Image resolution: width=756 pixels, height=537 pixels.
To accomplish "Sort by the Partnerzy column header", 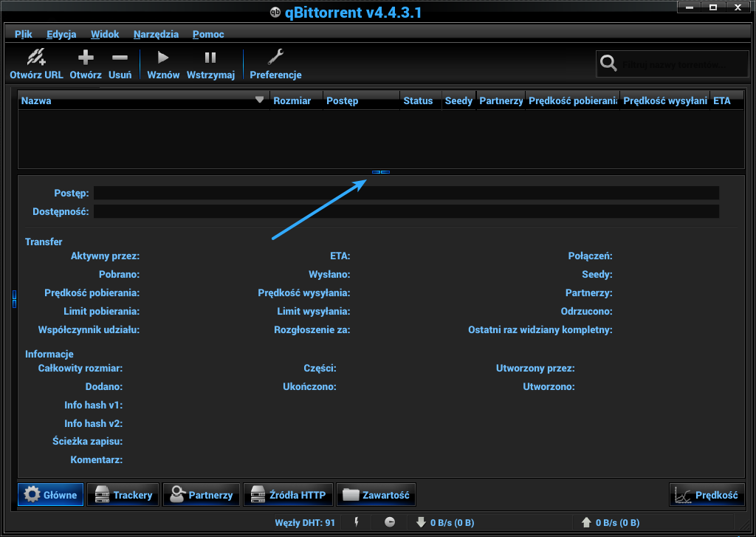I will pyautogui.click(x=501, y=100).
